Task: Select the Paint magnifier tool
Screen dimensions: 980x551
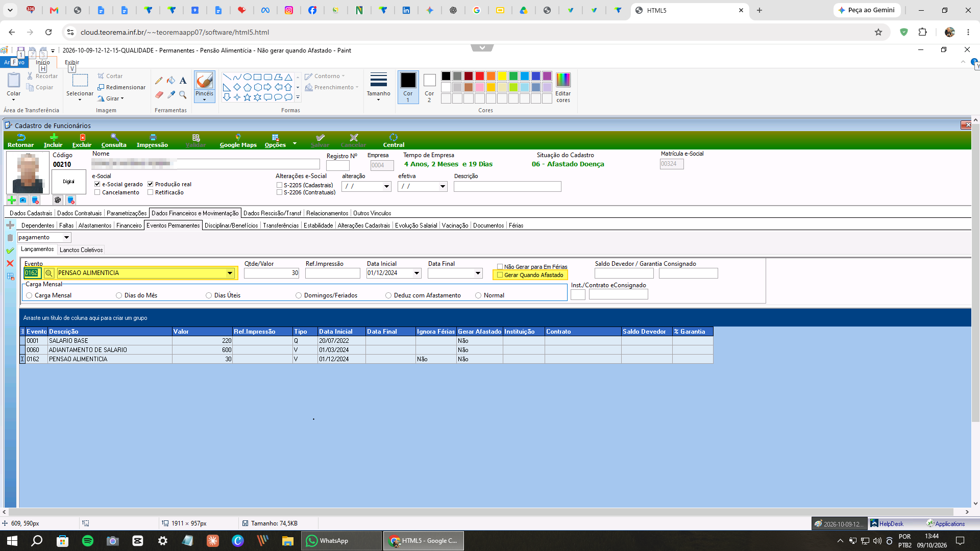Action: [x=183, y=95]
